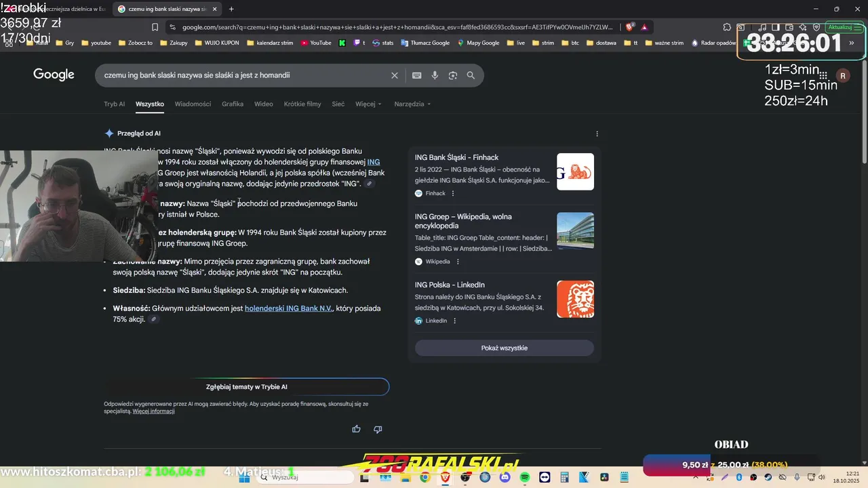The width and height of the screenshot is (868, 488).
Task: Open Tłumacz Google bookmark
Action: pyautogui.click(x=425, y=43)
